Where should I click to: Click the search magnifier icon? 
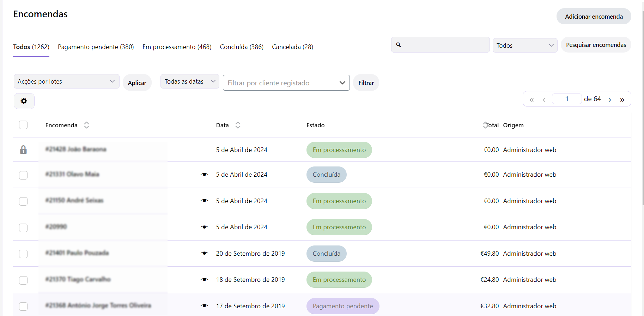399,45
